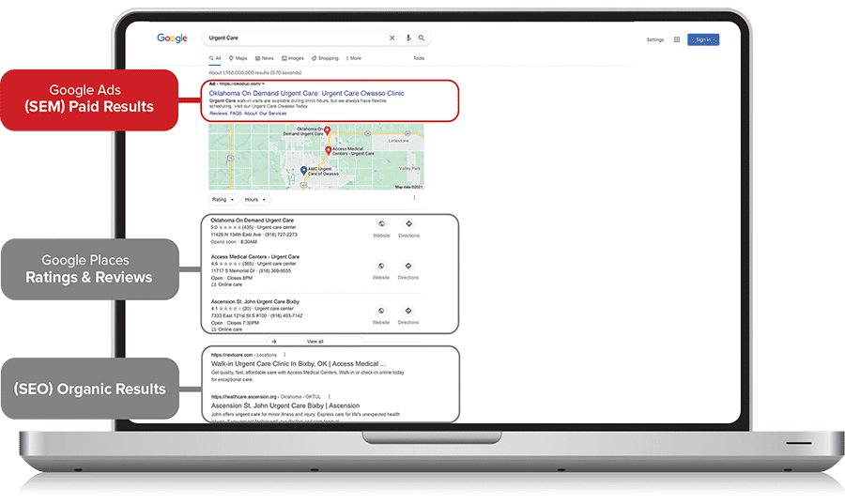Click Directions icon for Oklahoma On Demand Urgent Care
The image size is (845, 504).
click(x=408, y=224)
